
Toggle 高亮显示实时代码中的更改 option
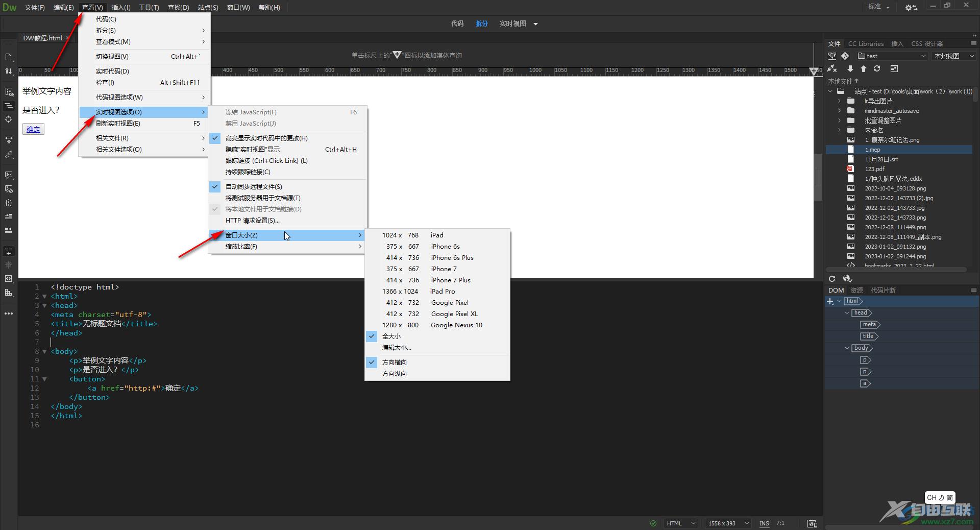(x=287, y=138)
